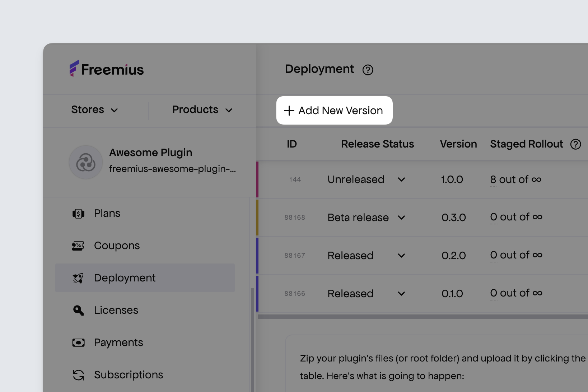Click staged rollout value for version 0.1.0
Image resolution: width=588 pixels, height=392 pixels.
pos(516,293)
